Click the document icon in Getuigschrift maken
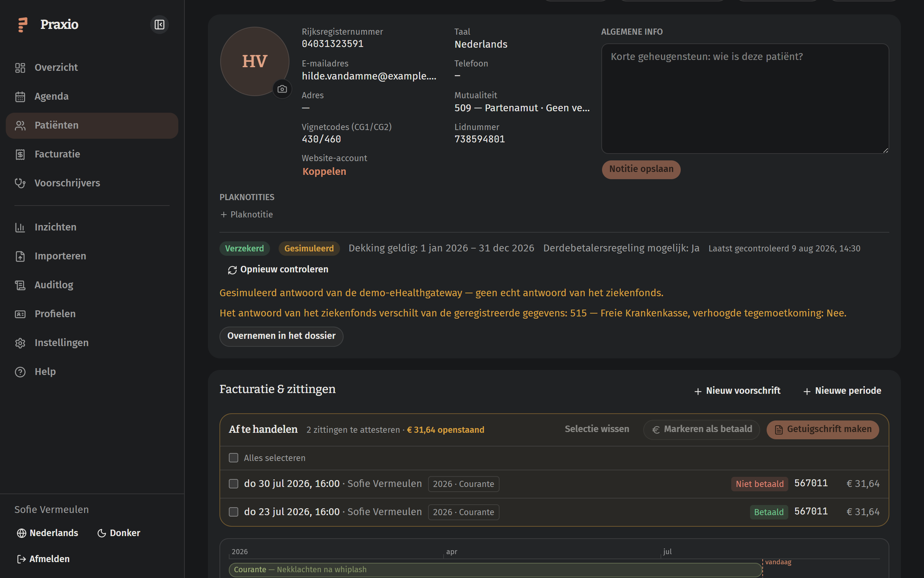 pos(779,430)
